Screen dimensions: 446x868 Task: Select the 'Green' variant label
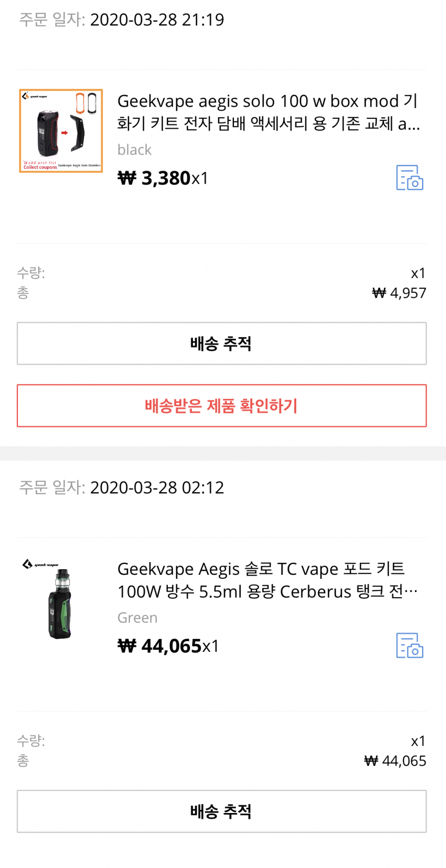click(138, 618)
